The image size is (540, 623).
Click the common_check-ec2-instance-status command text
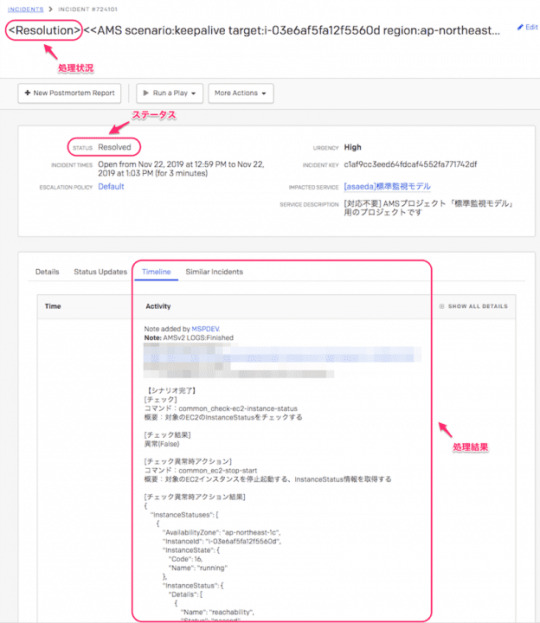[x=238, y=408]
